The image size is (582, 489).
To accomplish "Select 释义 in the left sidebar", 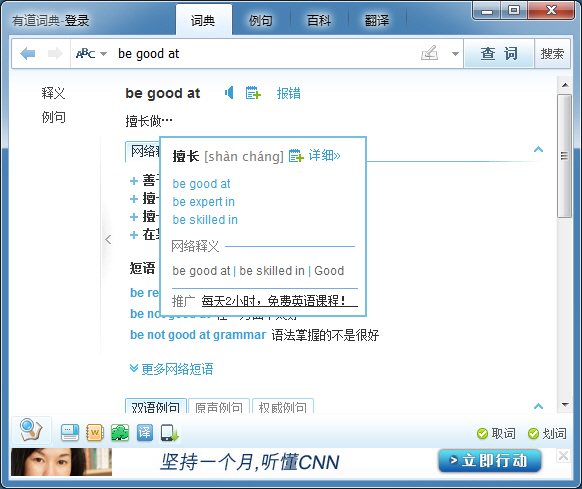I will click(x=53, y=93).
